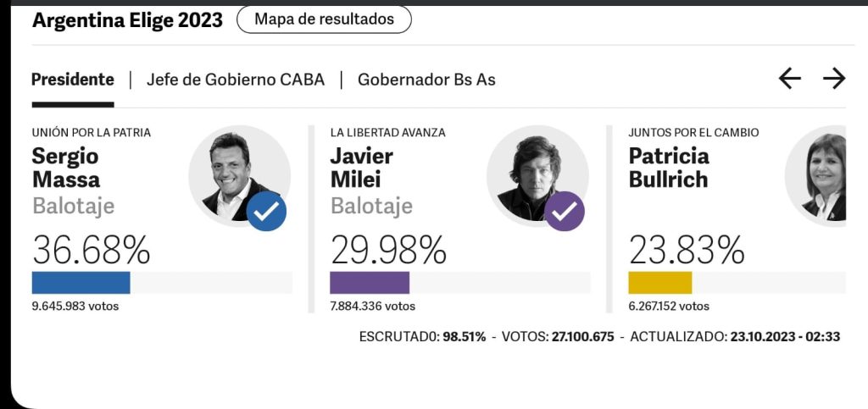868x409 pixels.
Task: Click Sergio Massa's blue checkmark badge
Action: click(x=266, y=211)
